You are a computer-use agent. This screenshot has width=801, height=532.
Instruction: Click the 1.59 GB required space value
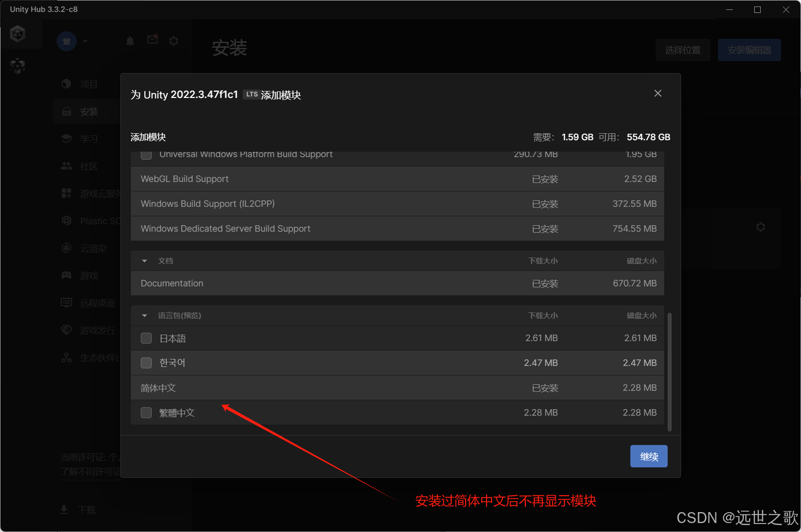pyautogui.click(x=578, y=137)
